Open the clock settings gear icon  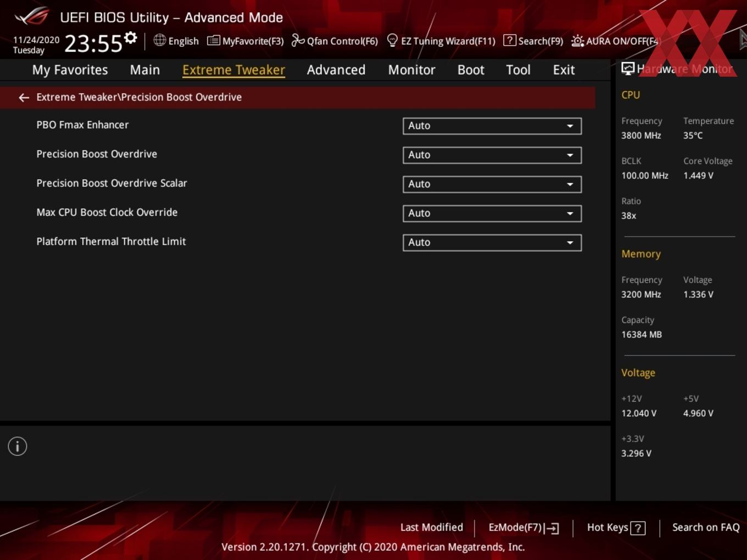point(130,37)
